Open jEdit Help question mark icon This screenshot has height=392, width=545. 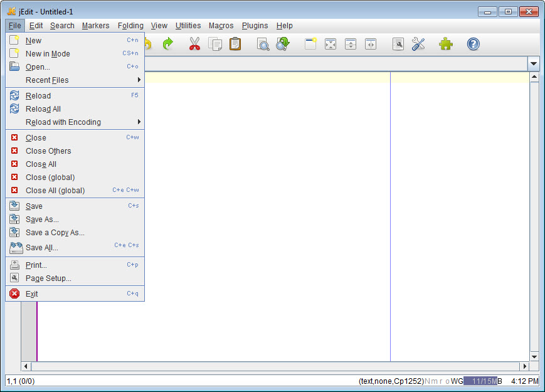click(x=473, y=44)
